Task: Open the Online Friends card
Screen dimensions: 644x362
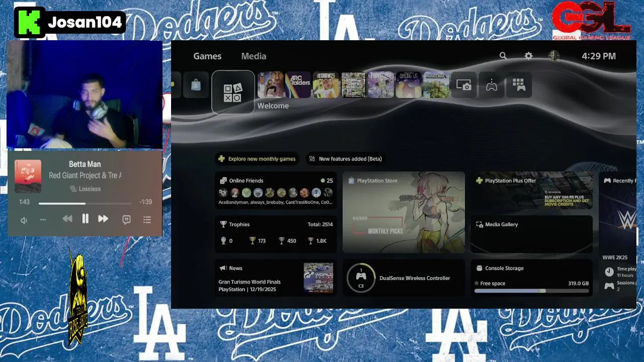Action: tap(276, 191)
